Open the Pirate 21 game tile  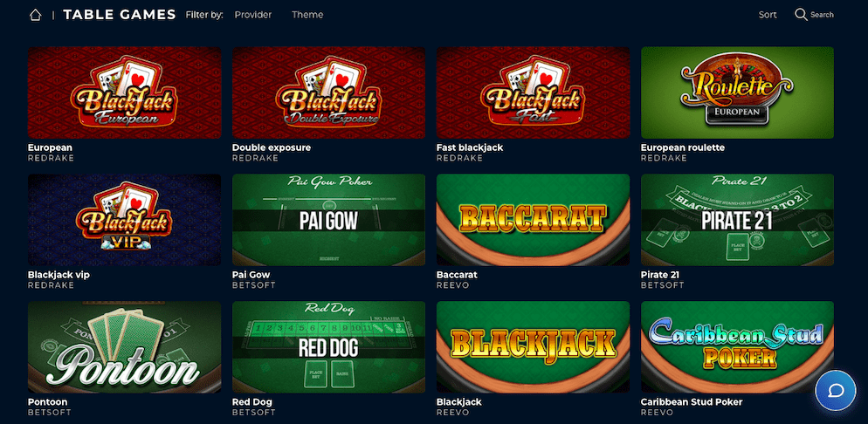pos(737,220)
